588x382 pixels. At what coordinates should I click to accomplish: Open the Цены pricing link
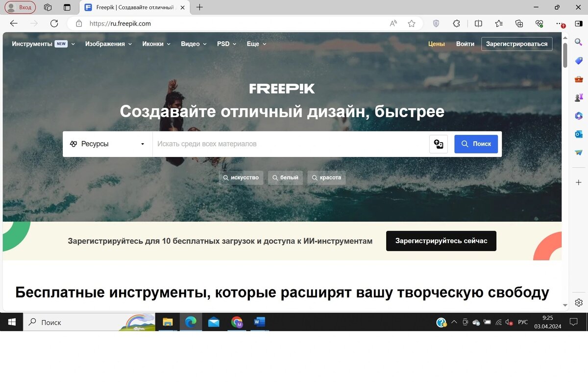pos(437,44)
